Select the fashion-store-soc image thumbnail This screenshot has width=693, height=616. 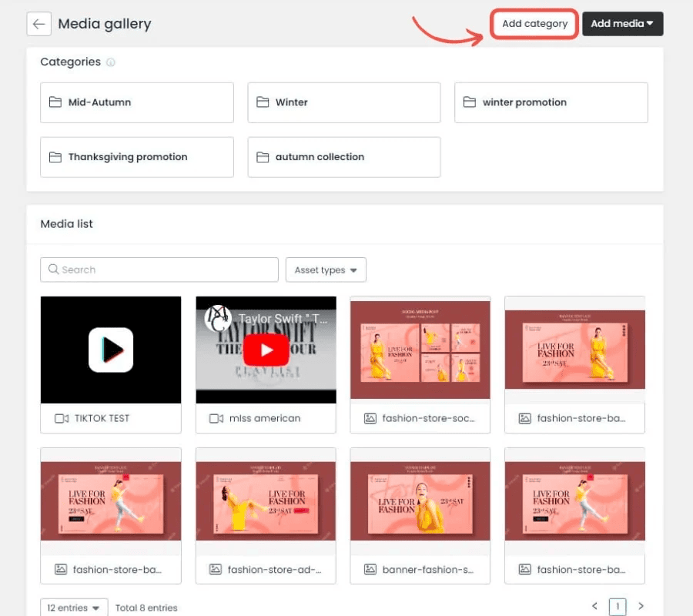pyautogui.click(x=420, y=349)
